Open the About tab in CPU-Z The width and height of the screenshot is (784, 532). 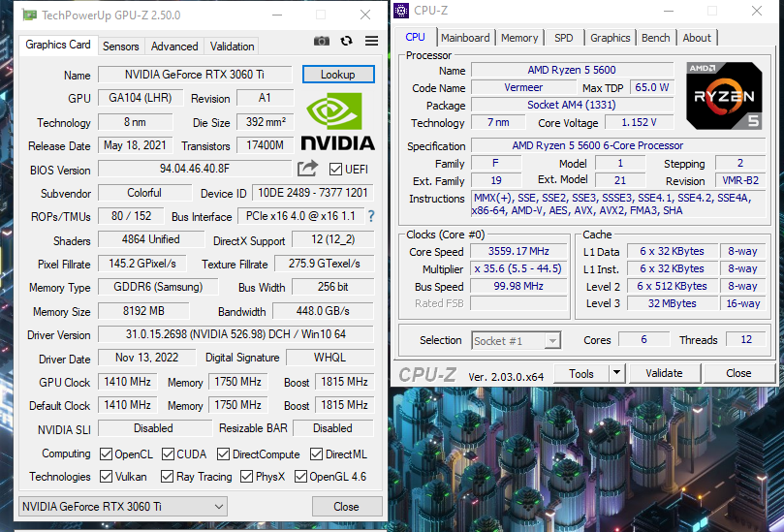[x=697, y=38]
